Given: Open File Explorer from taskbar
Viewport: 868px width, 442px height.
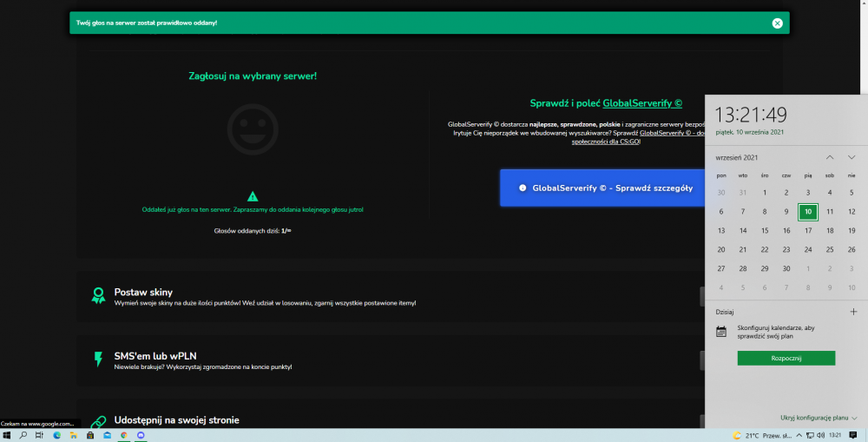Looking at the screenshot, I should [74, 435].
